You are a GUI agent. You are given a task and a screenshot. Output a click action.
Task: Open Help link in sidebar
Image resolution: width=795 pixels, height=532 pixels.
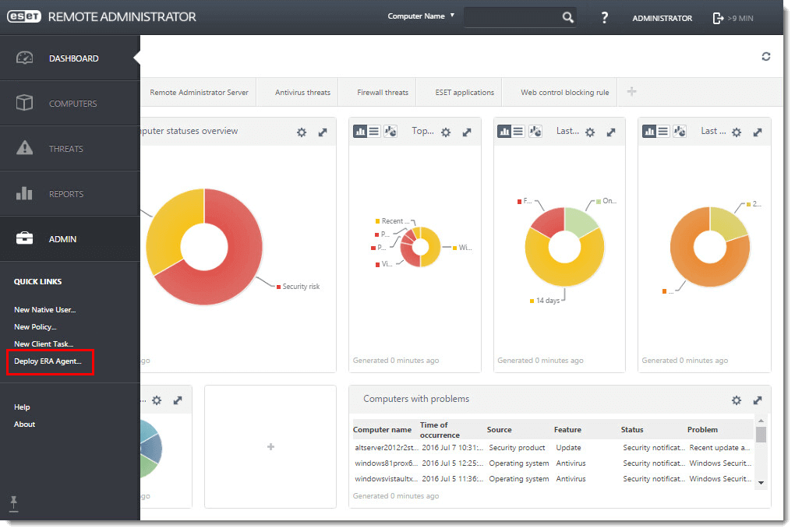pyautogui.click(x=22, y=407)
